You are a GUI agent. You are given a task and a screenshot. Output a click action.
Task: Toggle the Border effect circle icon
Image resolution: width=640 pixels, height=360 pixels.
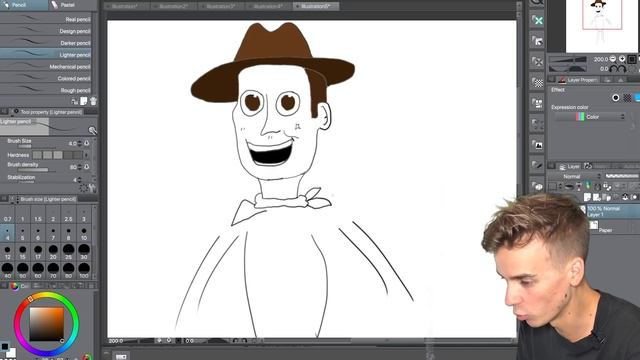pyautogui.click(x=616, y=98)
